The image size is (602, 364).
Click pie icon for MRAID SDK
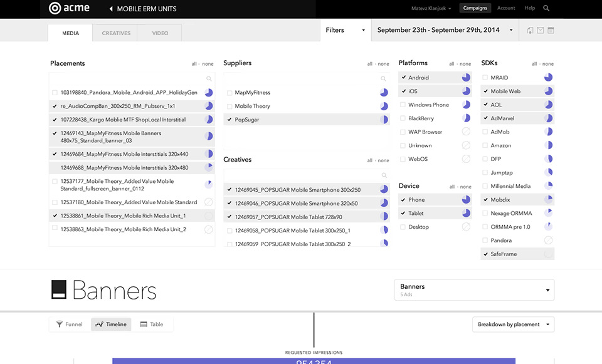(548, 78)
